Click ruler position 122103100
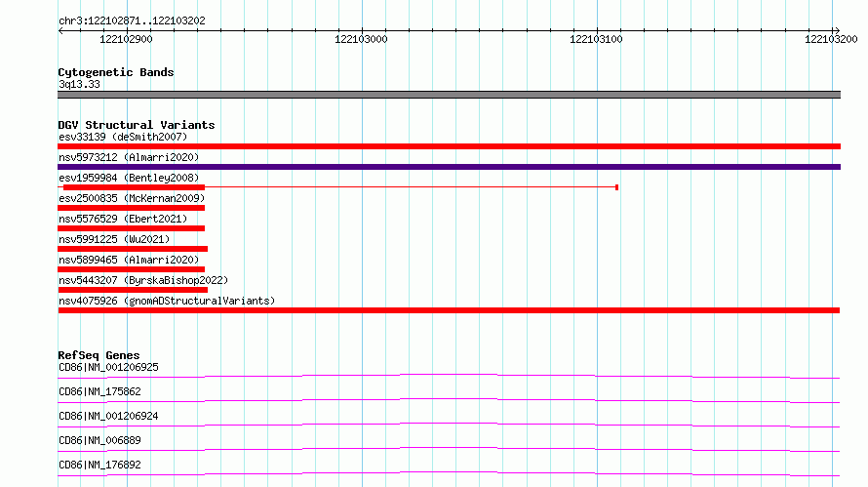Viewport: 868px width, 487px height. pyautogui.click(x=596, y=39)
